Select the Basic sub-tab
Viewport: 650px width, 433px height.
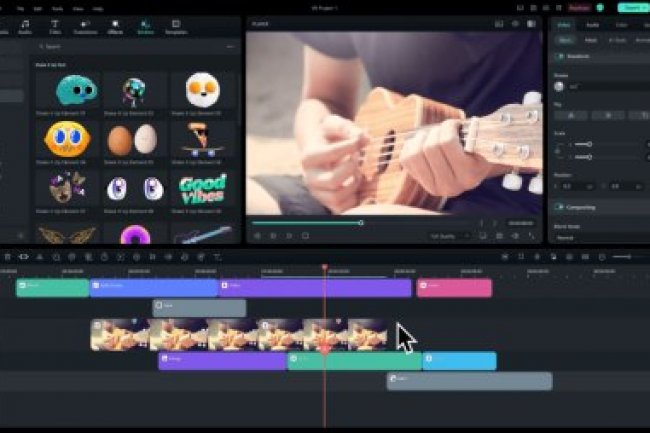click(565, 40)
